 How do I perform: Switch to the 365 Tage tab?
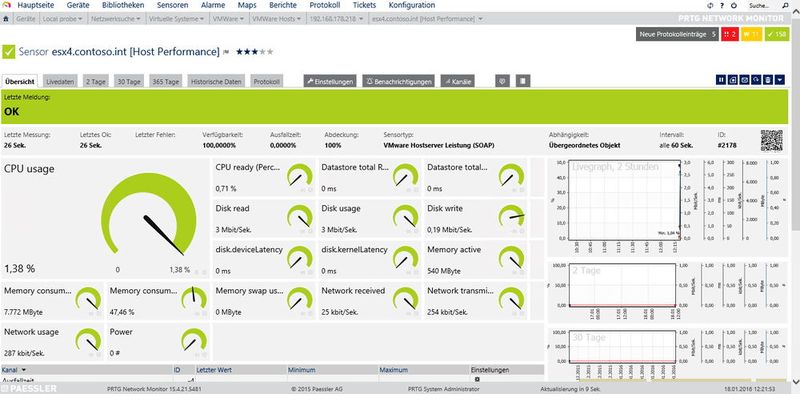166,81
